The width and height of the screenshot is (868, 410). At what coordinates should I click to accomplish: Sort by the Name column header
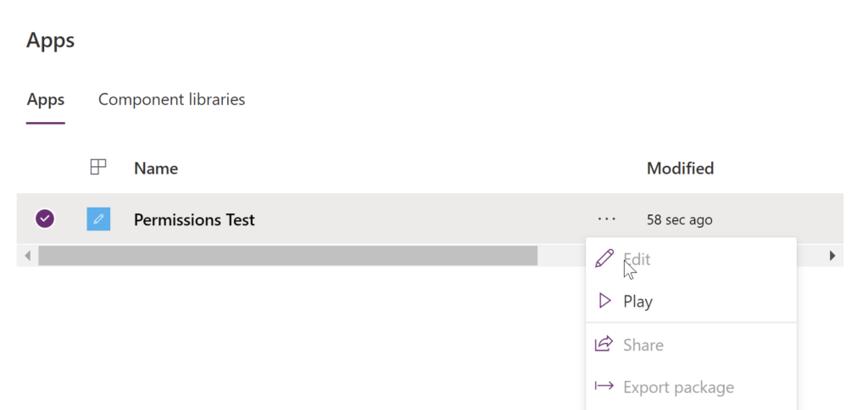(x=156, y=169)
